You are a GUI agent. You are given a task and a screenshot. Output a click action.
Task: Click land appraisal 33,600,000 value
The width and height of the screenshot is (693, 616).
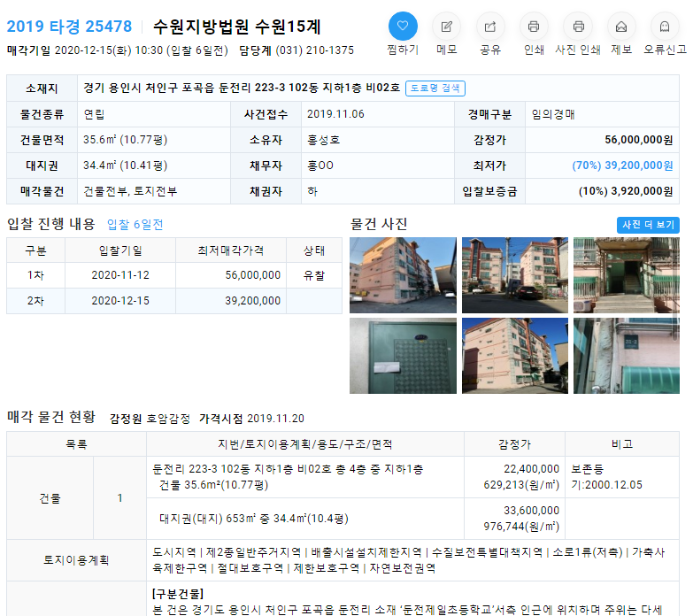(x=532, y=511)
